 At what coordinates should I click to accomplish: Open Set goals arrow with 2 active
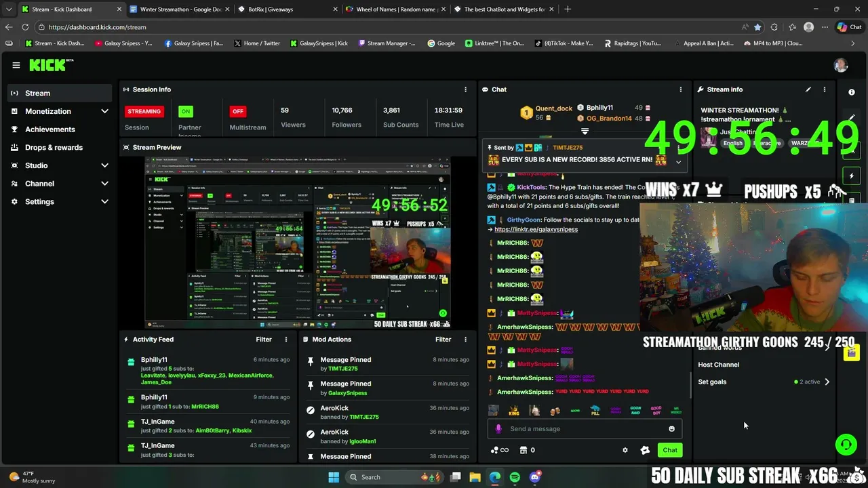tap(827, 382)
